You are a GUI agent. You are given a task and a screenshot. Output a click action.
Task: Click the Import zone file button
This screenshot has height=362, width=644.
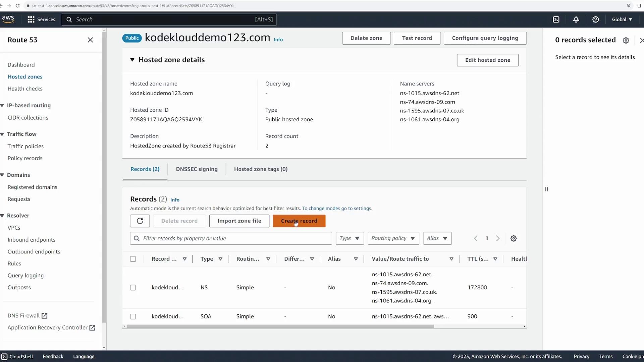tap(239, 221)
